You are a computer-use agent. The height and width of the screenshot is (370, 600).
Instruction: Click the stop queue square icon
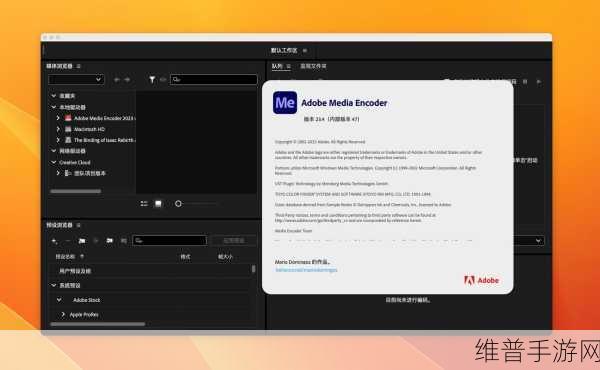525,81
